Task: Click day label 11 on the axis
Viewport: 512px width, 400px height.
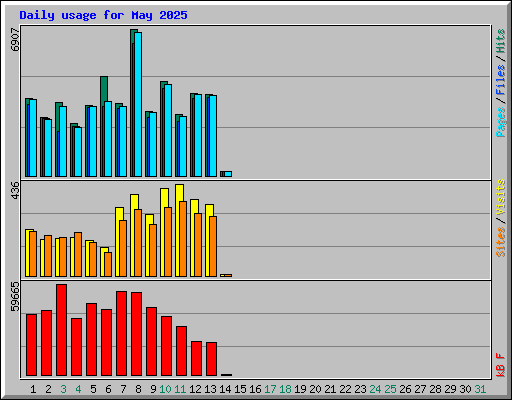Action: click(x=180, y=389)
